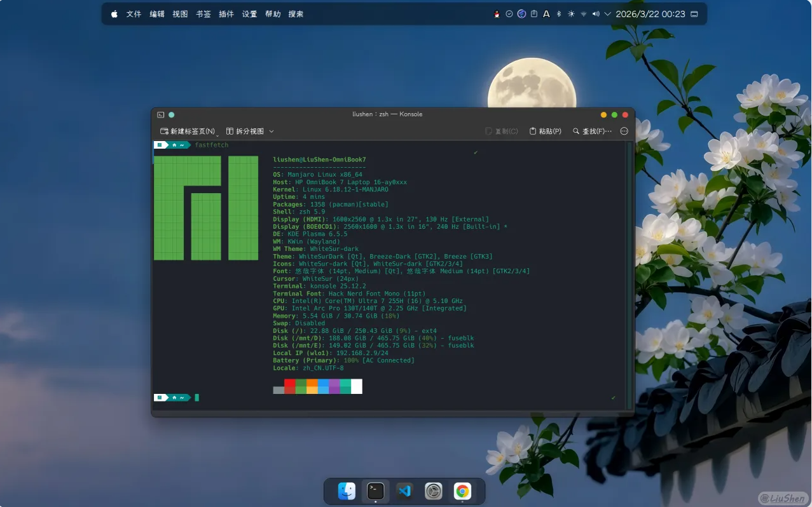812x507 pixels.
Task: Open the Wi-Fi network tray icon
Action: (584, 14)
